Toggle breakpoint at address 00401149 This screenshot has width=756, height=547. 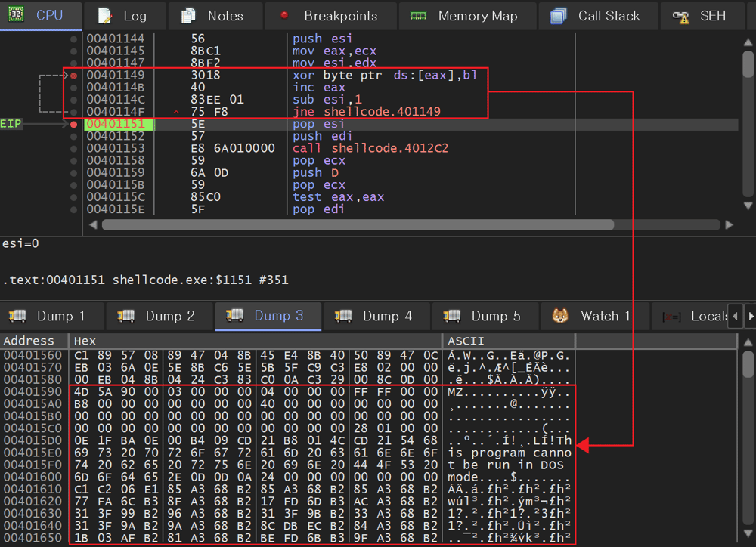[x=73, y=76]
